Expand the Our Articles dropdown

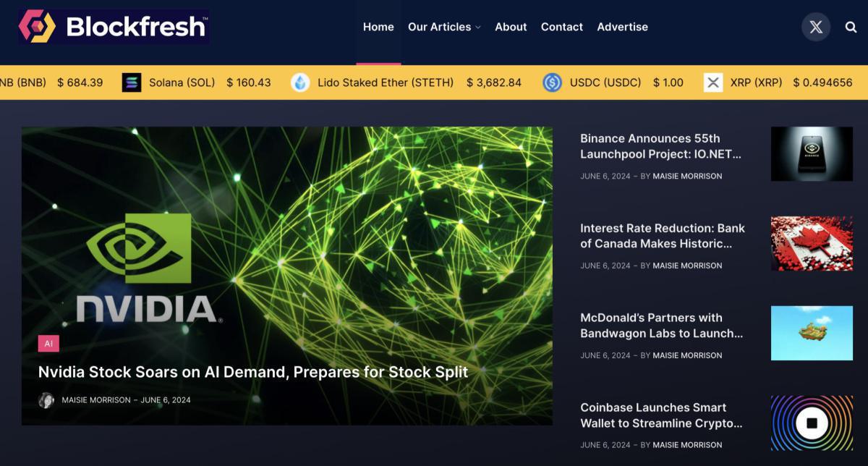pos(443,27)
